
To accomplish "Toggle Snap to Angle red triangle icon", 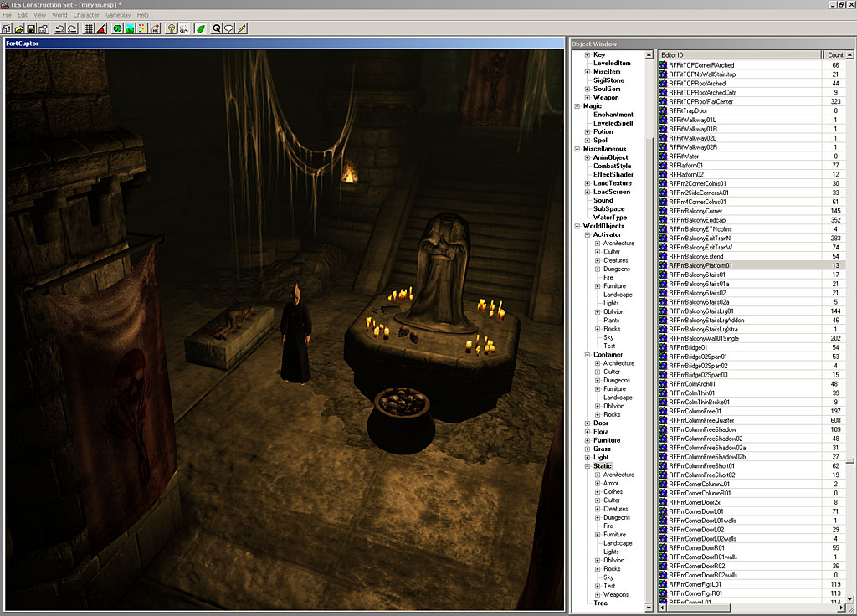I will (x=100, y=28).
